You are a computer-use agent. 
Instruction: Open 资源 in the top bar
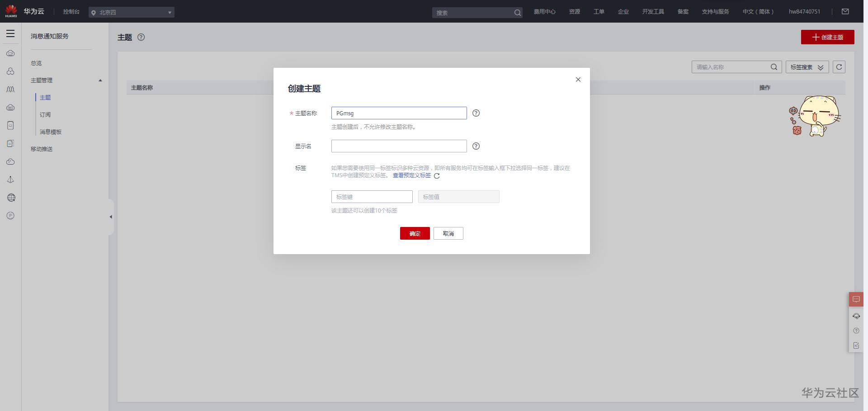(x=575, y=12)
